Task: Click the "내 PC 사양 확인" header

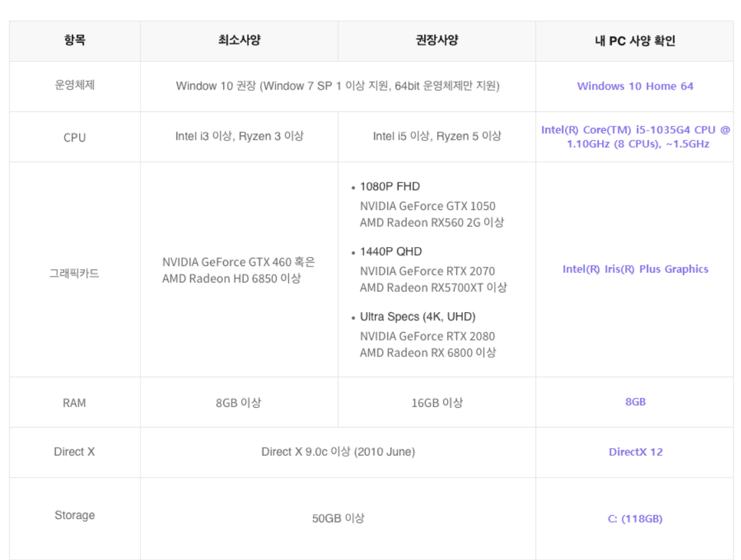Action: click(x=634, y=41)
